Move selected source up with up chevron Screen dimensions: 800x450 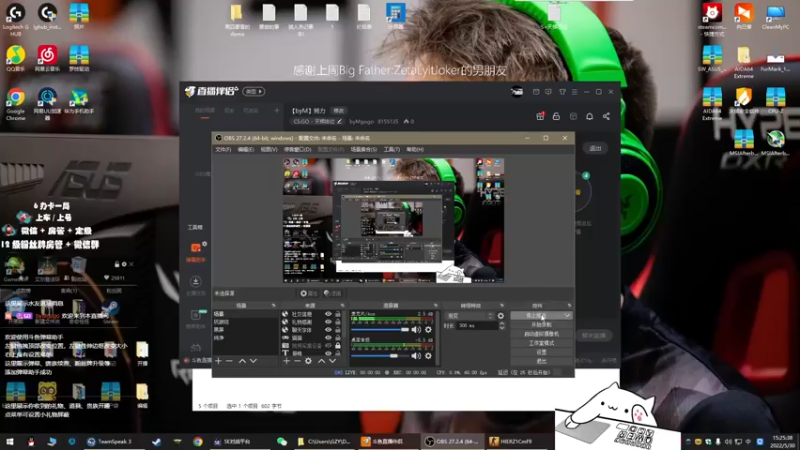coord(321,361)
